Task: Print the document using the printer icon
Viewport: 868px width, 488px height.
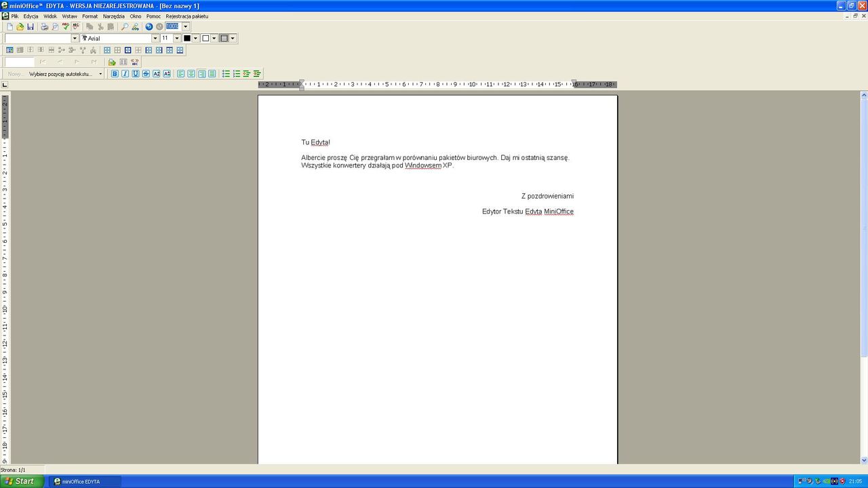Action: [45, 26]
